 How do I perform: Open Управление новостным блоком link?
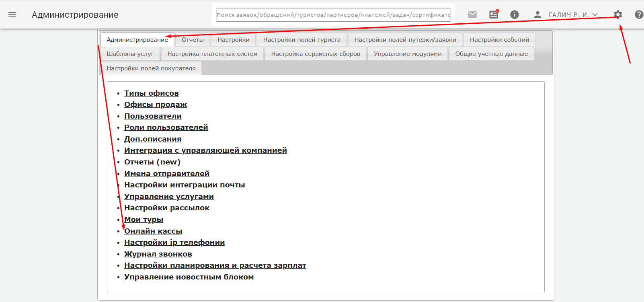189,277
